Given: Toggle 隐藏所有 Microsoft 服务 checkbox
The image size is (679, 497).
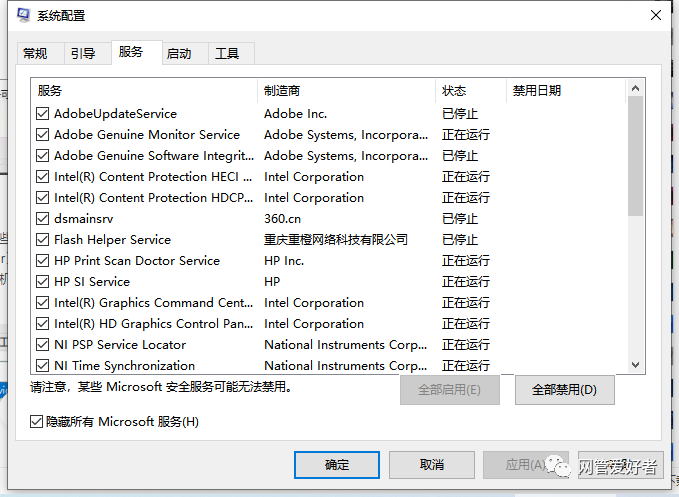Looking at the screenshot, I should click(x=36, y=421).
